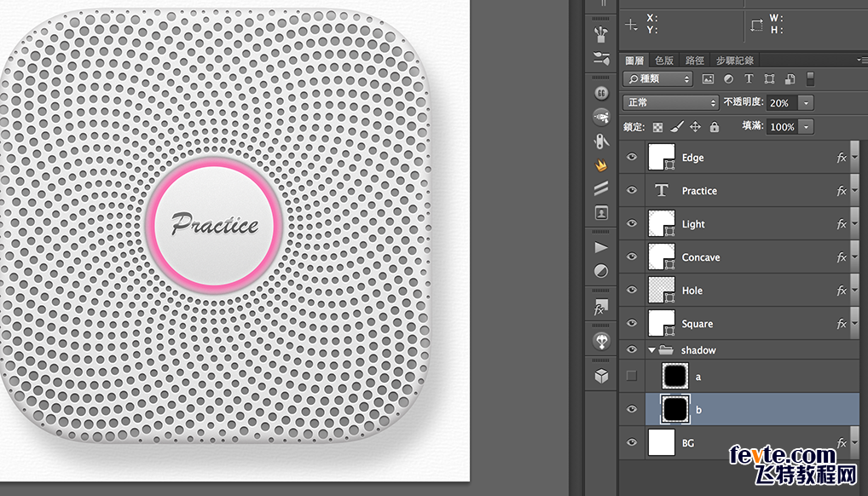The image size is (868, 496).
Task: Click the lock position move icon
Action: [x=695, y=127]
